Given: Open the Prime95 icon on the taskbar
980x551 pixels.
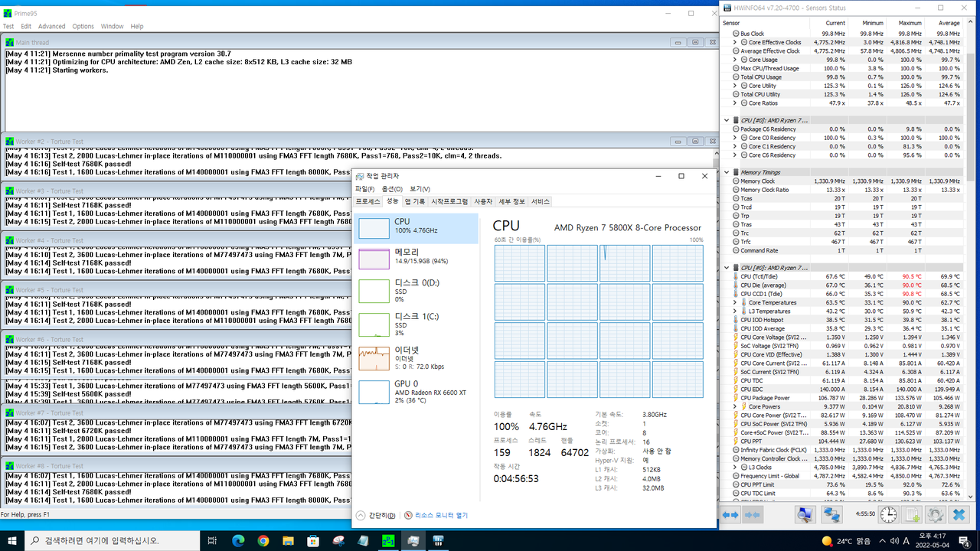Looking at the screenshot, I should tap(388, 541).
